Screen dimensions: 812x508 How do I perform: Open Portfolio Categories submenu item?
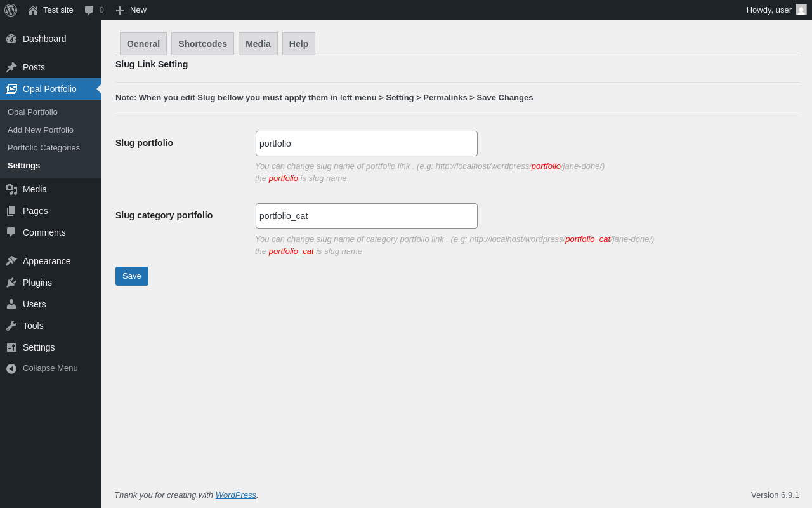click(x=44, y=147)
